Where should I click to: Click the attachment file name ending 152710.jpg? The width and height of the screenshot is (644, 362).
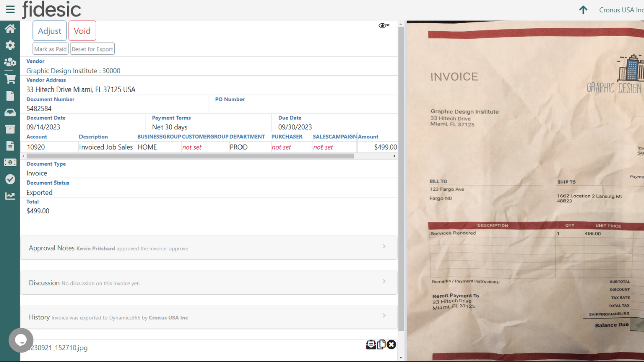(57, 348)
